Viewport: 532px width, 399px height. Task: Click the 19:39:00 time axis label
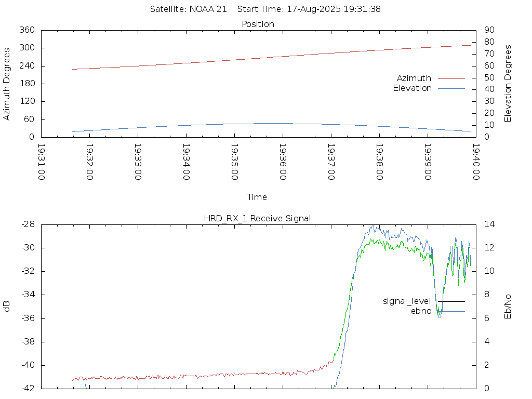428,162
